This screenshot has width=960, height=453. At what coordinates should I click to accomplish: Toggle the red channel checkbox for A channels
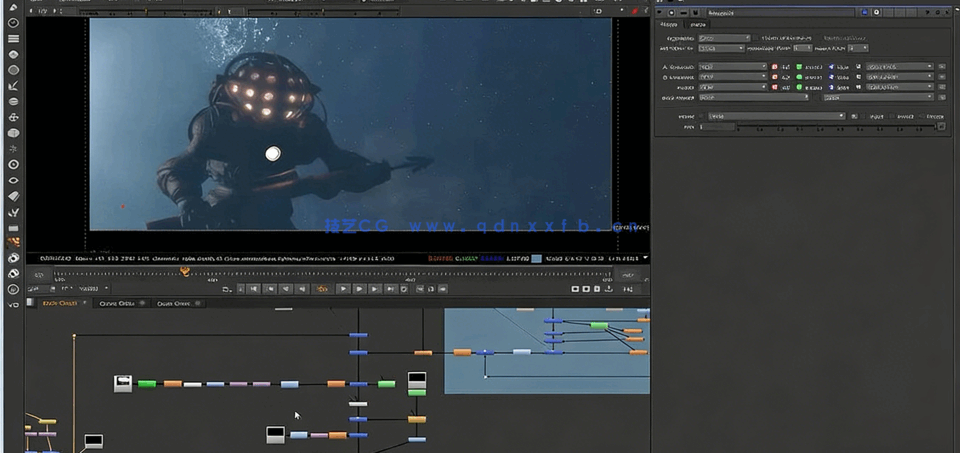[775, 67]
